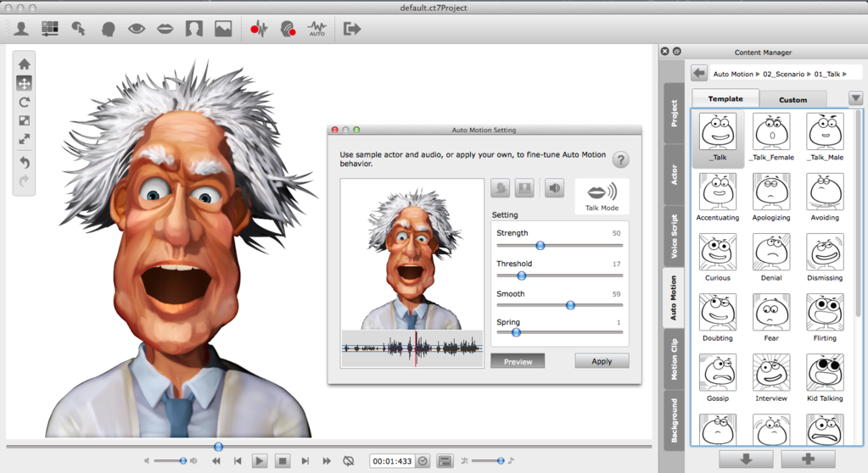The width and height of the screenshot is (868, 473).
Task: Open the Create Actor toolbar icon
Action: click(21, 29)
